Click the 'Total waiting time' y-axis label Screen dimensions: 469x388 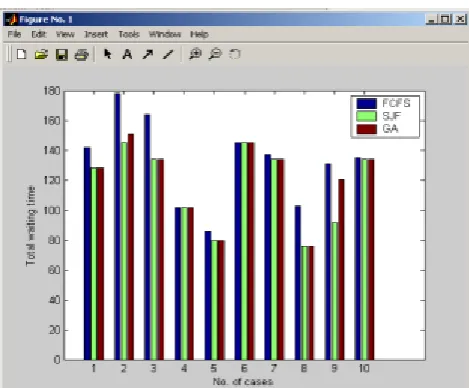coord(31,226)
